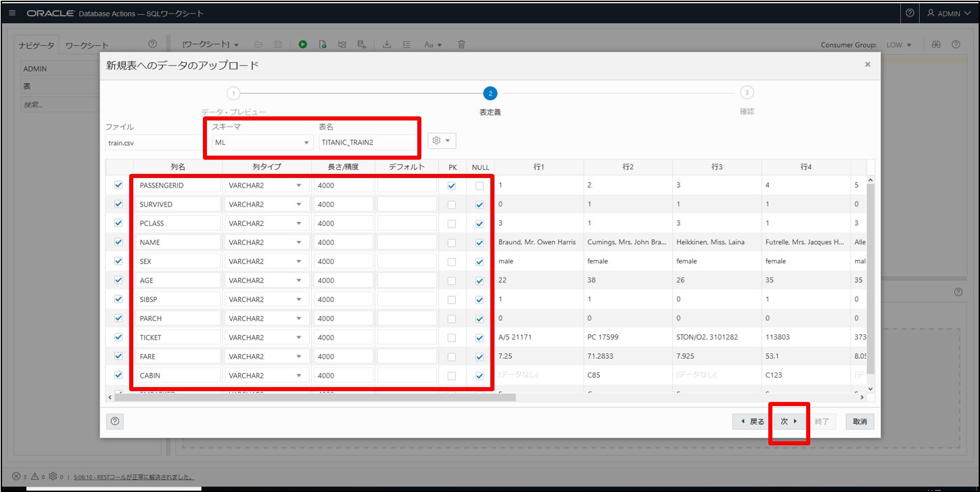This screenshot has width=980, height=492.
Task: Click the dialog help question mark icon
Action: [x=115, y=421]
